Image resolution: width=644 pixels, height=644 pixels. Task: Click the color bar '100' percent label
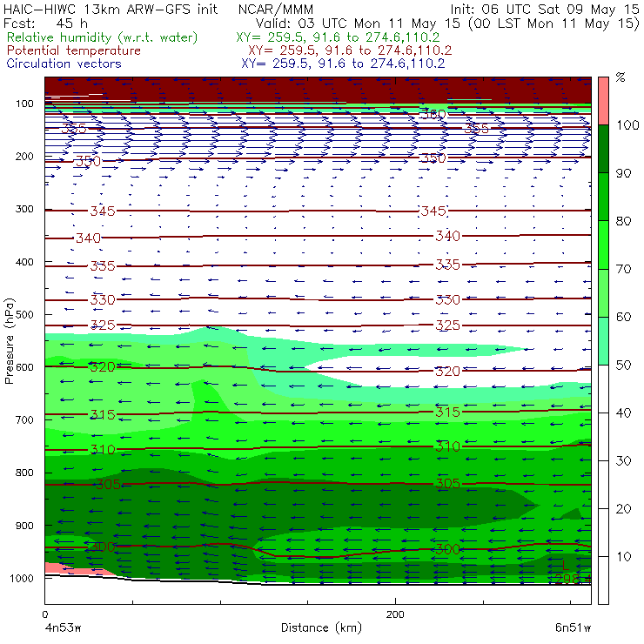click(x=628, y=124)
